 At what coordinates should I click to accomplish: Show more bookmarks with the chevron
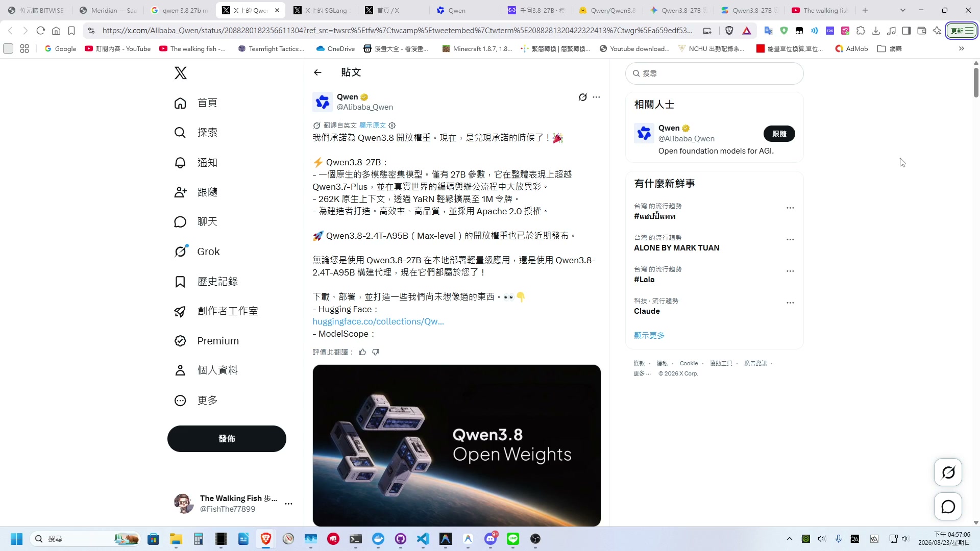[962, 49]
